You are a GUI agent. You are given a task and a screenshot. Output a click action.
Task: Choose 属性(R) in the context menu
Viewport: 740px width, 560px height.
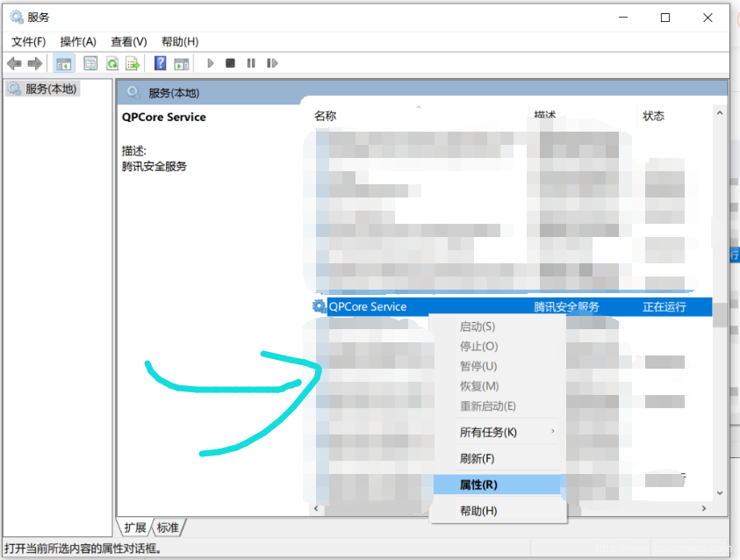pos(498,485)
